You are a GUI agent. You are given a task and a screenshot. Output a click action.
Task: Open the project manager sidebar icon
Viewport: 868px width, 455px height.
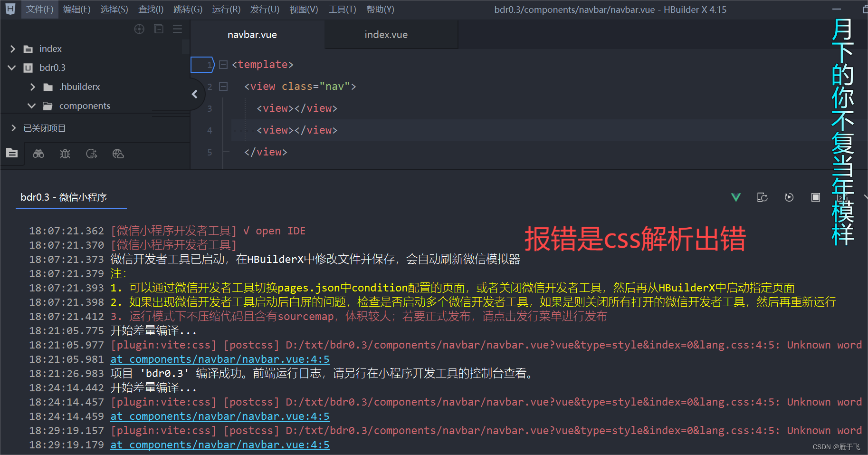click(x=12, y=153)
